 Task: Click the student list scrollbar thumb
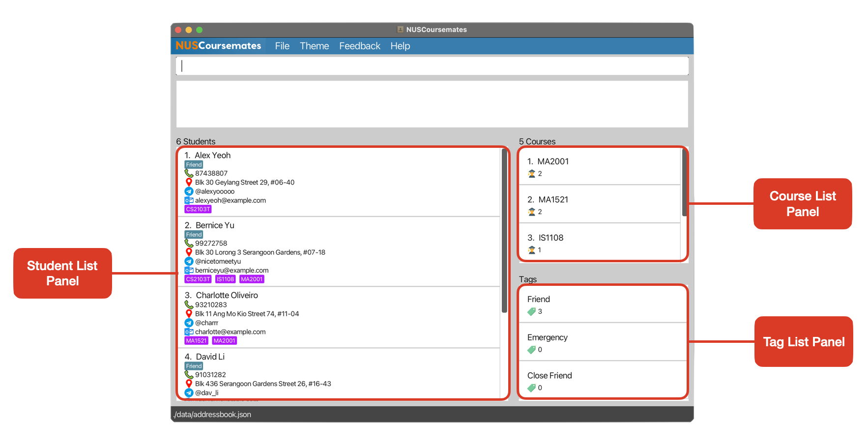[504, 231]
